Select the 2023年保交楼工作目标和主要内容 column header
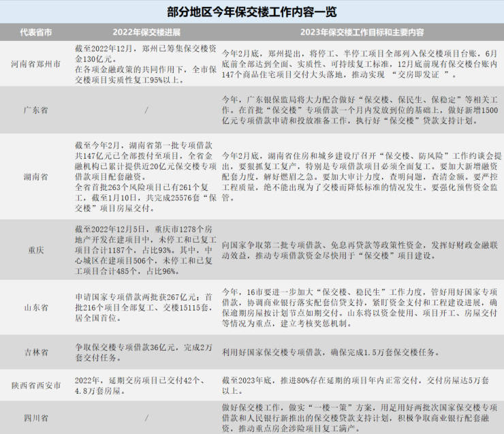The height and width of the screenshot is (434, 504). pos(362,33)
